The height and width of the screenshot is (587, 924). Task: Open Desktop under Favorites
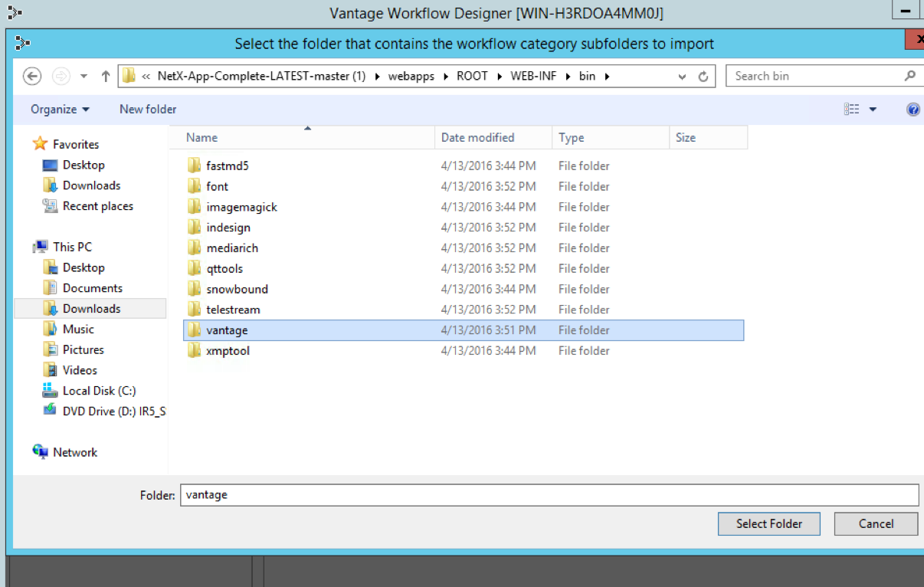coord(84,165)
